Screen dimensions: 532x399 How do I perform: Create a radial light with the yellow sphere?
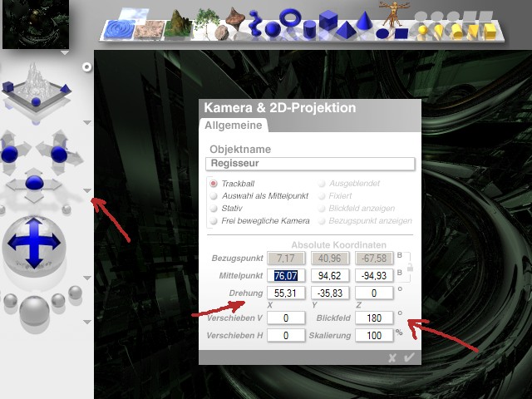pyautogui.click(x=423, y=30)
